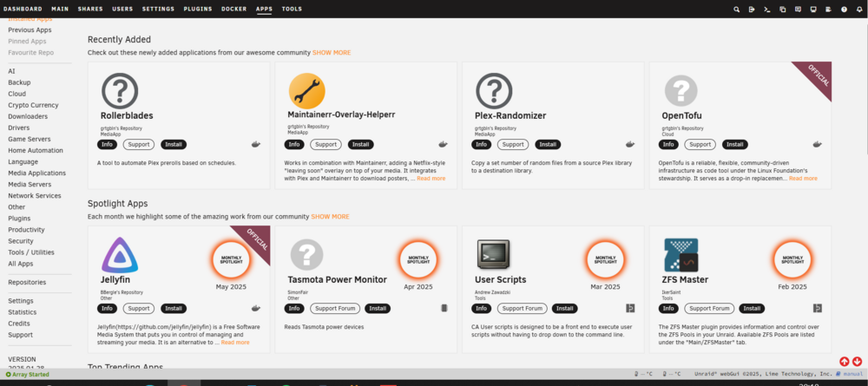
Task: Click Credits in the sidebar
Action: pyautogui.click(x=19, y=324)
